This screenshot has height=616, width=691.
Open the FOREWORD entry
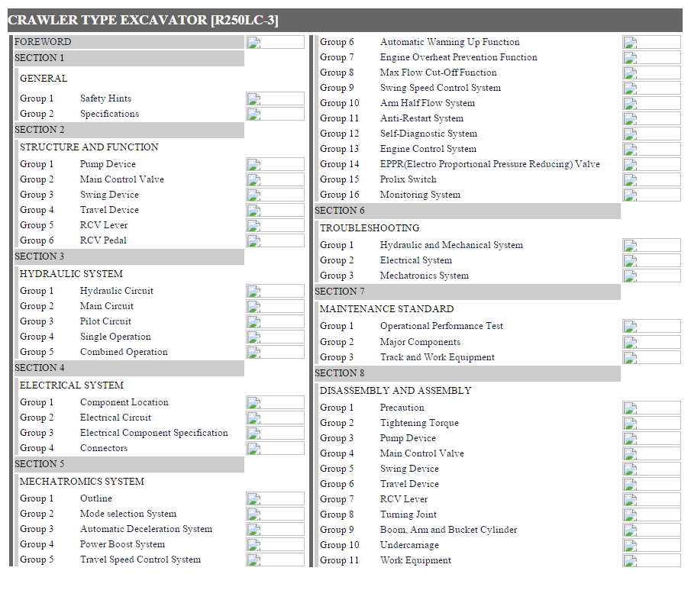tap(43, 42)
